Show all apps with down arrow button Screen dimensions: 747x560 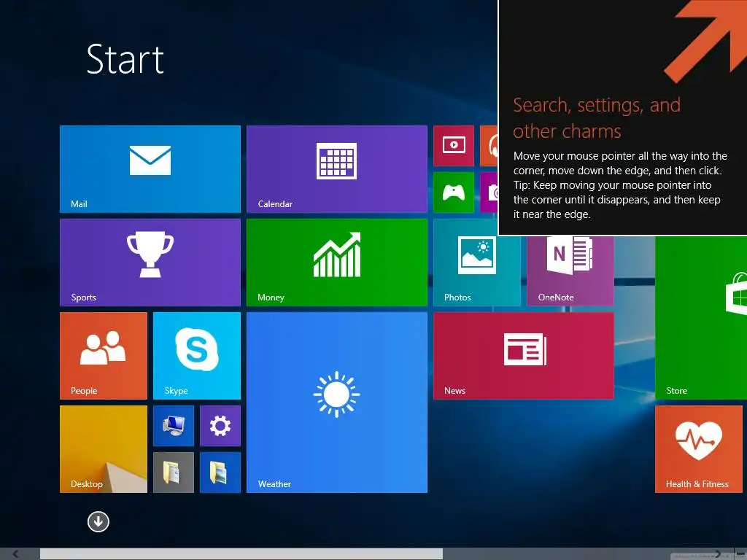coord(98,522)
